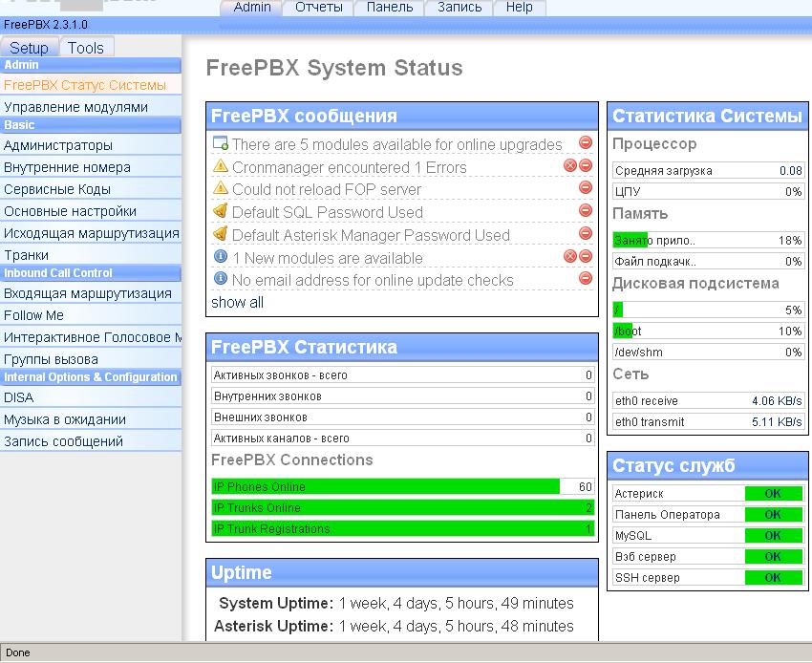Click the /boot disk usage bar
This screenshot has width=812, height=663.
tap(708, 331)
